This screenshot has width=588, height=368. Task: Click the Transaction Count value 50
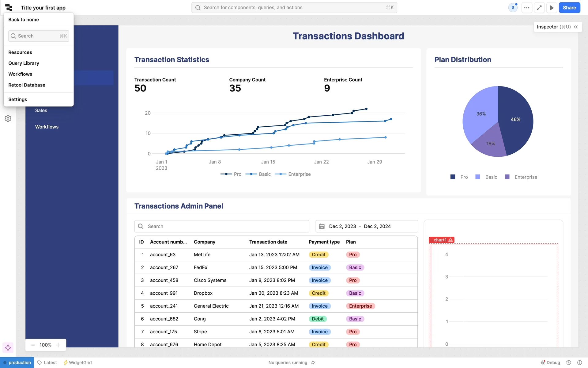point(140,88)
